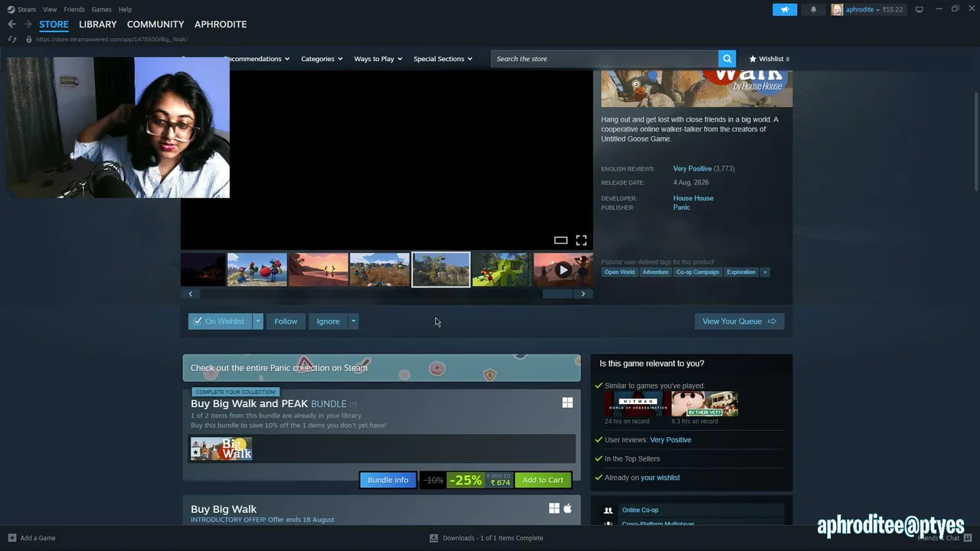Enter fullscreen on the media player
The image size is (980, 551).
(x=581, y=240)
